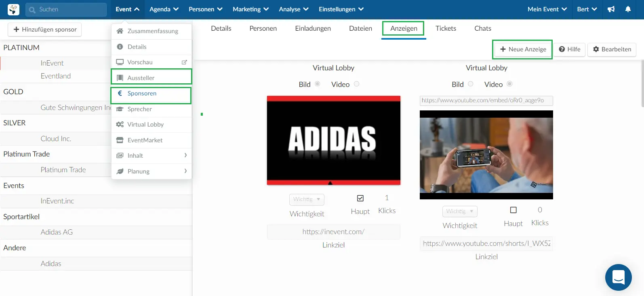Screen dimensions: 644x296
Task: Switch to the Details tab
Action: pos(221,28)
